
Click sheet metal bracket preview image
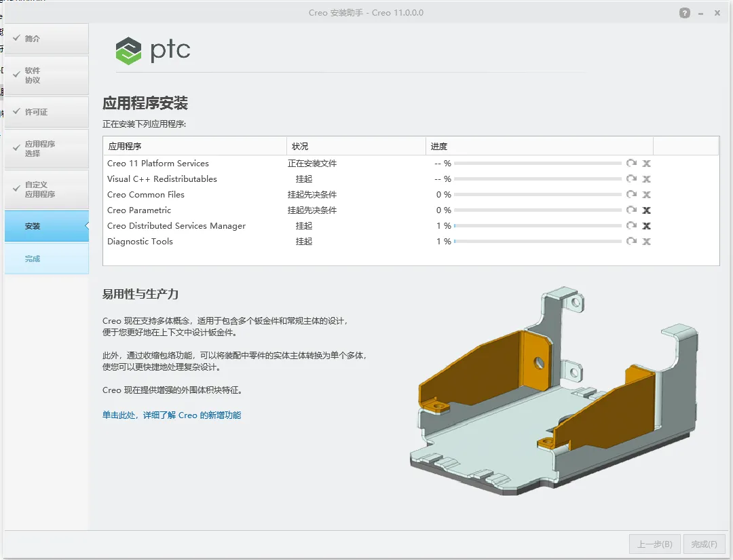pyautogui.click(x=554, y=391)
